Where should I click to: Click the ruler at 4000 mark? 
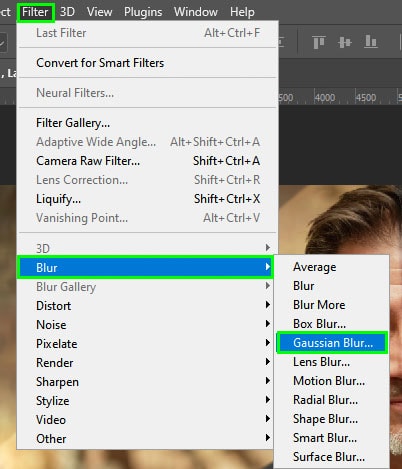point(325,98)
